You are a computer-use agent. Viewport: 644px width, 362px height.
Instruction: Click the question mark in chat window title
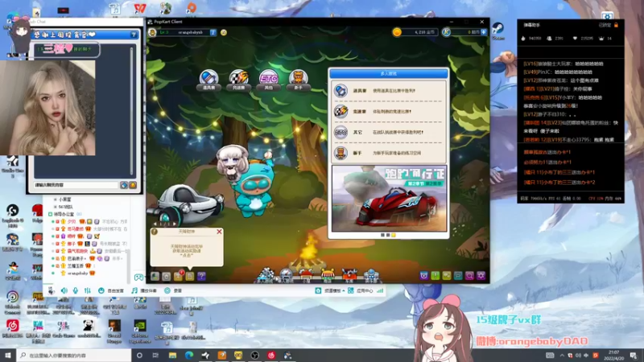point(134,35)
